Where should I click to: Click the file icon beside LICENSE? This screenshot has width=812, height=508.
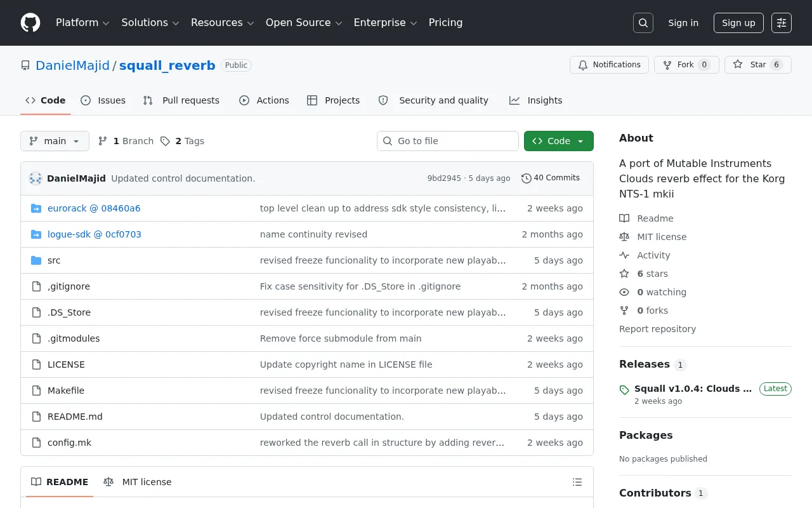coord(36,364)
